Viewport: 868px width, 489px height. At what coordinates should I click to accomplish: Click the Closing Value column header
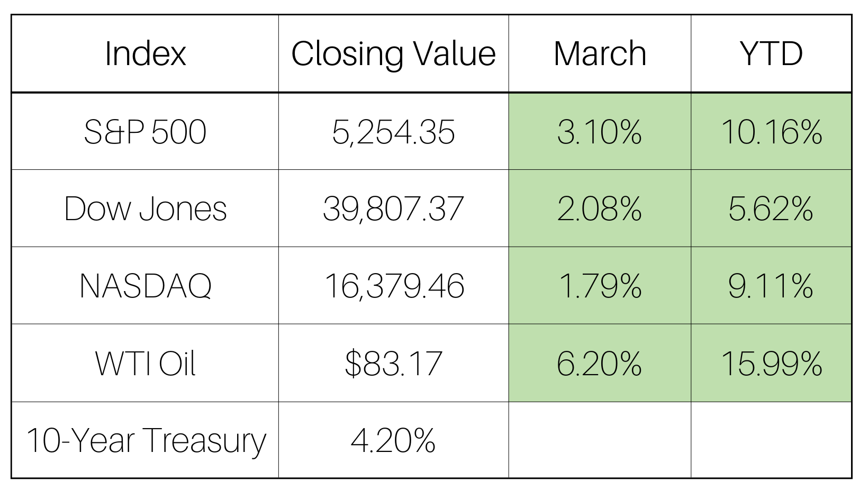(393, 53)
